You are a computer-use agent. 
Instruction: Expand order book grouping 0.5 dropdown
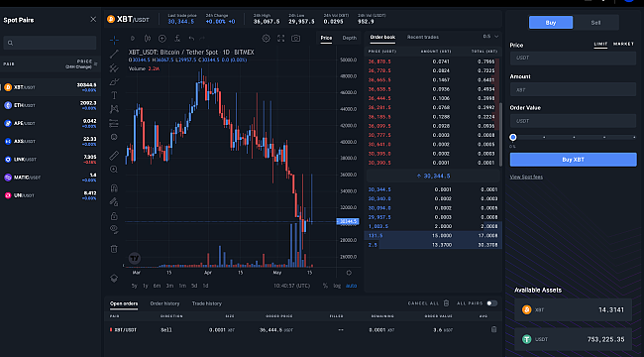tap(490, 37)
